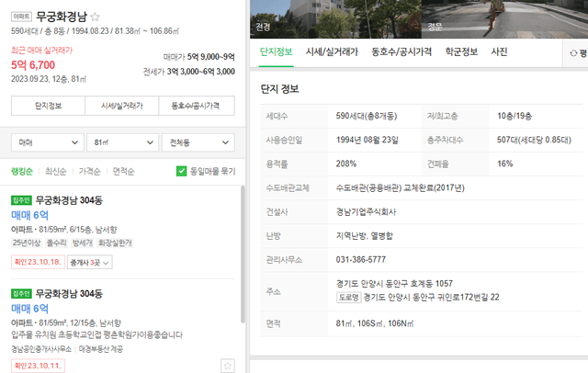Open the 전체동 building dropdown
Viewport: 588px width, 373px height.
coord(198,142)
